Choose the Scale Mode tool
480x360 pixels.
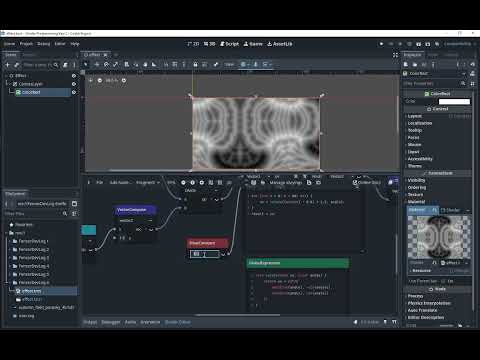(115, 64)
